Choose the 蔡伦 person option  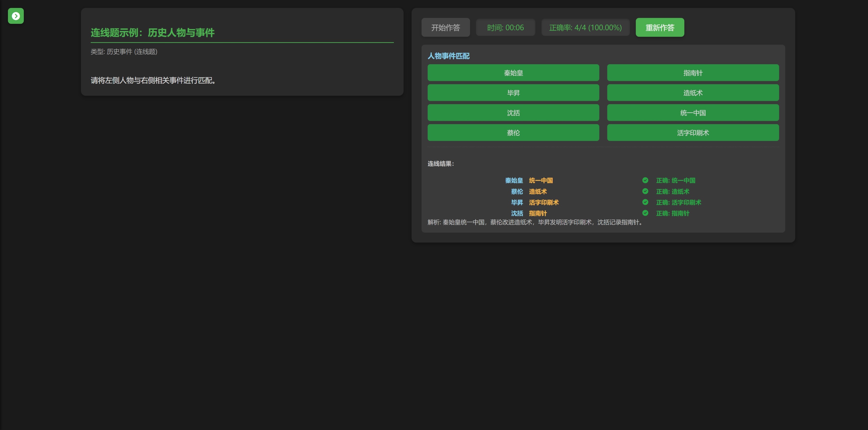coord(513,133)
